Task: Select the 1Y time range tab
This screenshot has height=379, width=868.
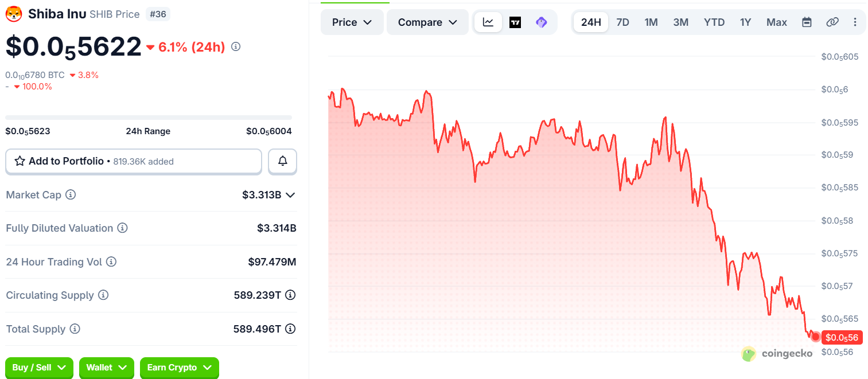Action: (745, 22)
